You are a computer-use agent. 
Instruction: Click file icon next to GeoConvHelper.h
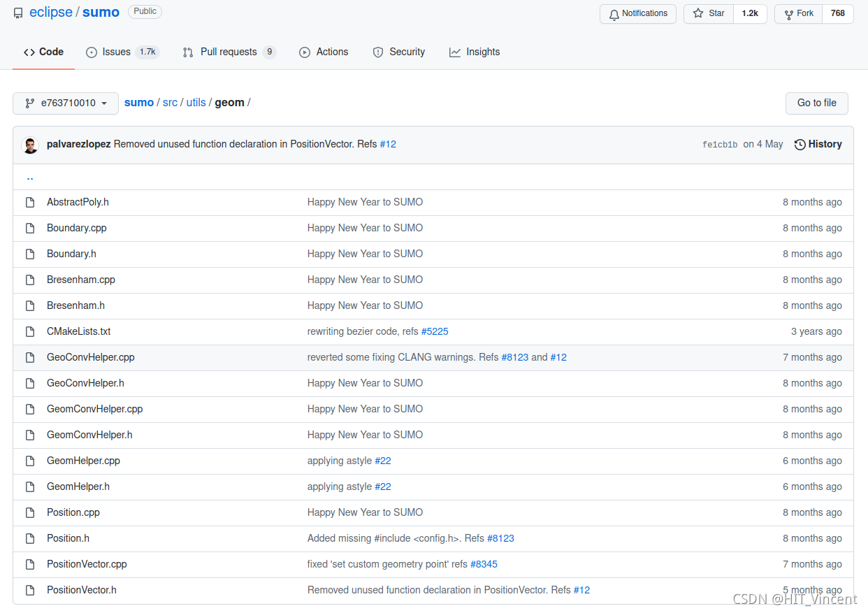[x=30, y=383]
